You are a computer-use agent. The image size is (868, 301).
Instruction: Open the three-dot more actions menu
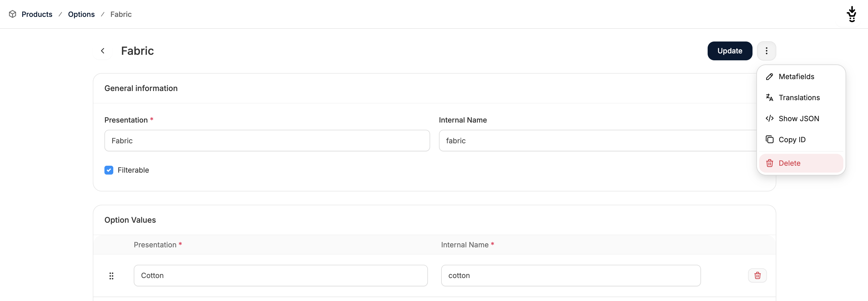pyautogui.click(x=766, y=51)
